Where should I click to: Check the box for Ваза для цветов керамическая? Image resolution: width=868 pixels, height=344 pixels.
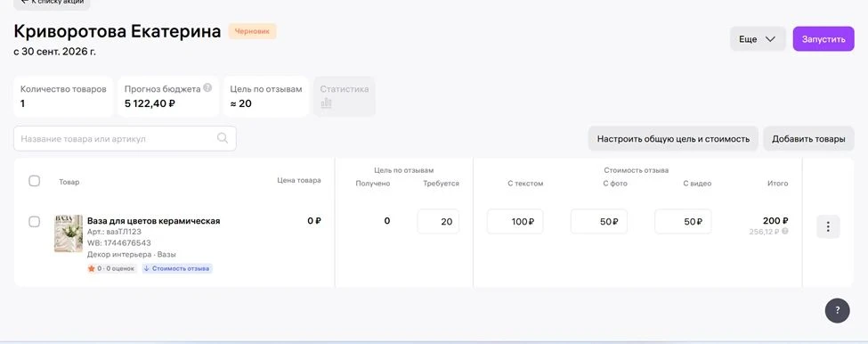(x=35, y=222)
